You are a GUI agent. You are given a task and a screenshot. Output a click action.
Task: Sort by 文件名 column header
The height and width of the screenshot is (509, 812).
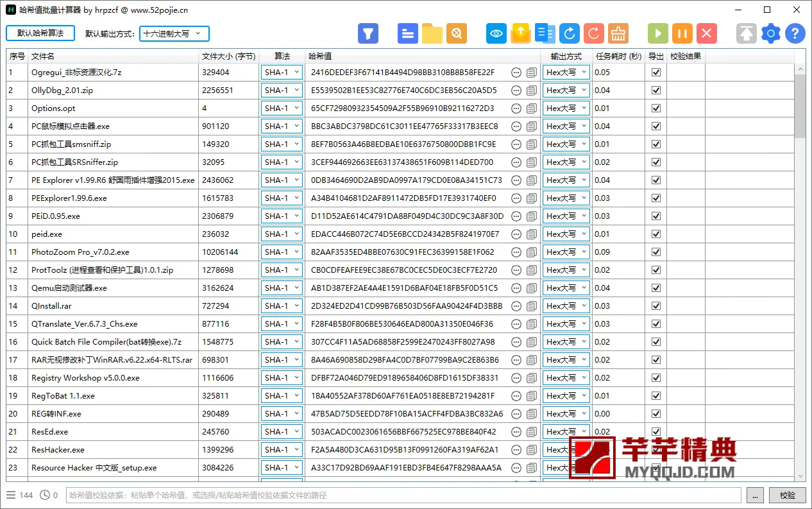[x=114, y=56]
